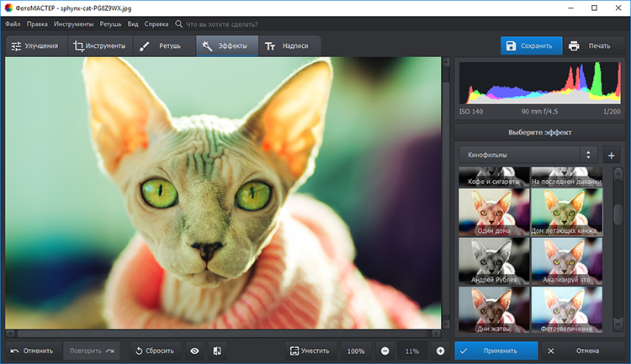Toggle the eye icon to show the original
Viewport: 631px width, 364px height.
(194, 351)
